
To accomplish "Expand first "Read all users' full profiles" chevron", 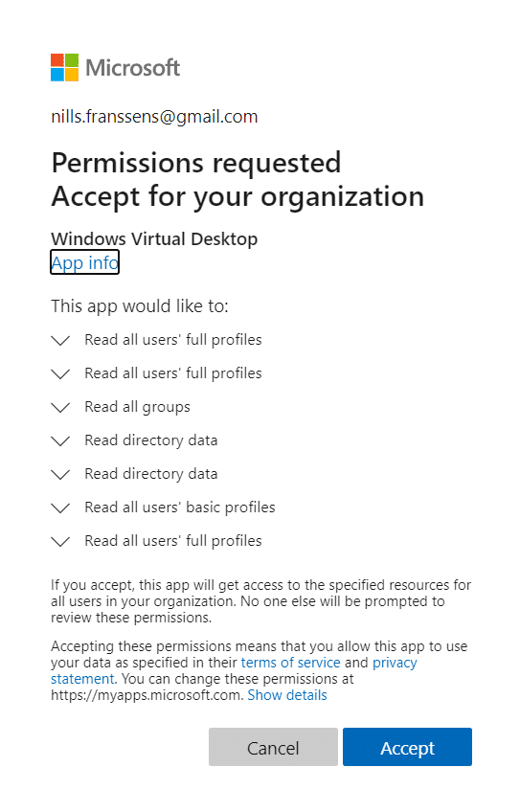I will tap(60, 341).
